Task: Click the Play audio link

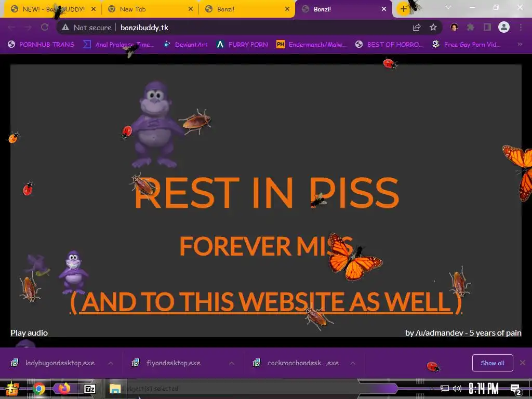Action: coord(29,333)
